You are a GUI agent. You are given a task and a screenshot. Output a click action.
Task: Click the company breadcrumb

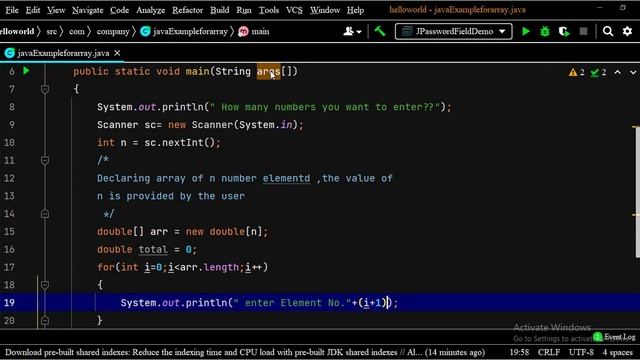(x=113, y=31)
